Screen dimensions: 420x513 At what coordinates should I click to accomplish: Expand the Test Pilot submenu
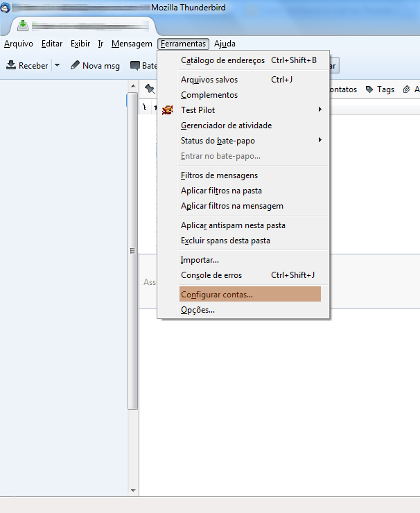click(320, 110)
